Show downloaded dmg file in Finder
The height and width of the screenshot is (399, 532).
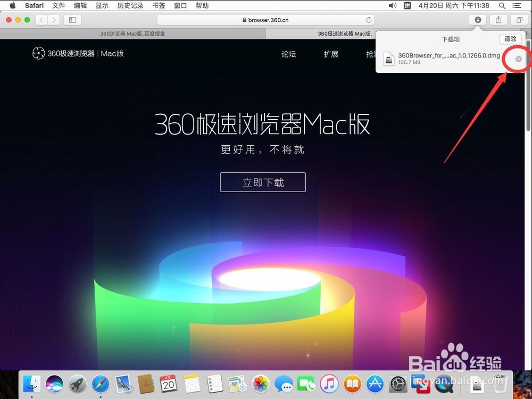click(x=518, y=59)
